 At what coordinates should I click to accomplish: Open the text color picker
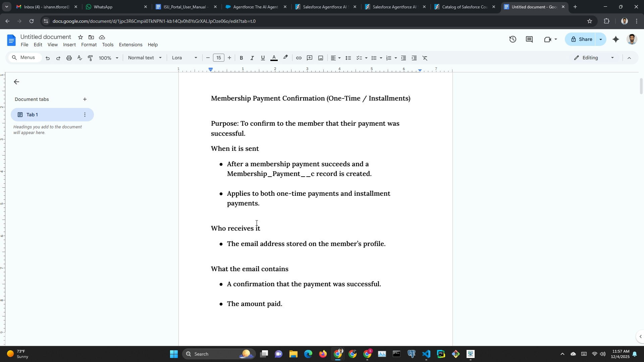[274, 58]
